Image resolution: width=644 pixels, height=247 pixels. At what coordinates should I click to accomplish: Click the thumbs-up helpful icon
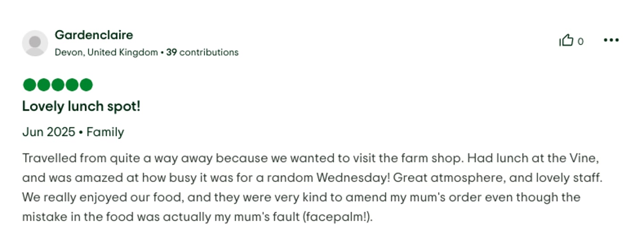(566, 41)
